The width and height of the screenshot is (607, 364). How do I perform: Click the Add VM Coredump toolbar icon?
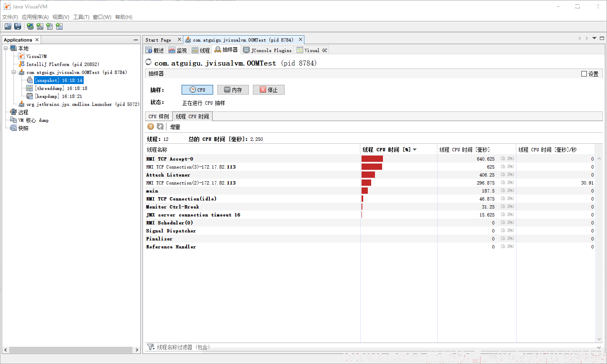[x=50, y=26]
